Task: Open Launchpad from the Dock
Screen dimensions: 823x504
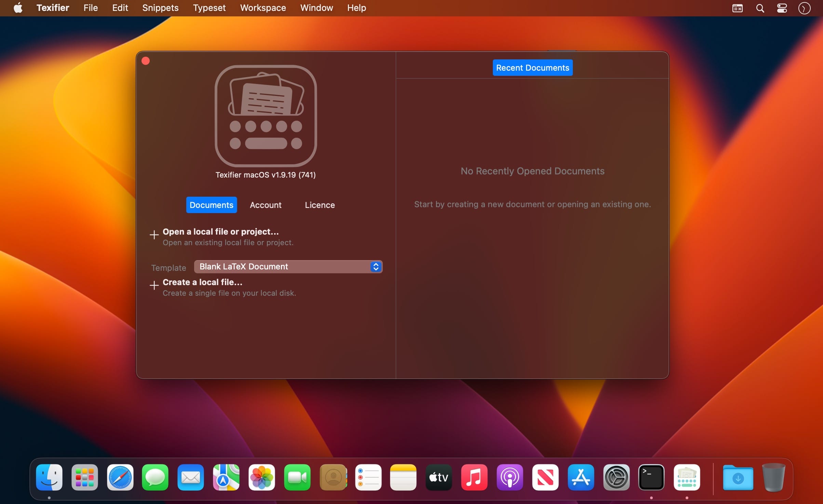Action: (x=85, y=477)
